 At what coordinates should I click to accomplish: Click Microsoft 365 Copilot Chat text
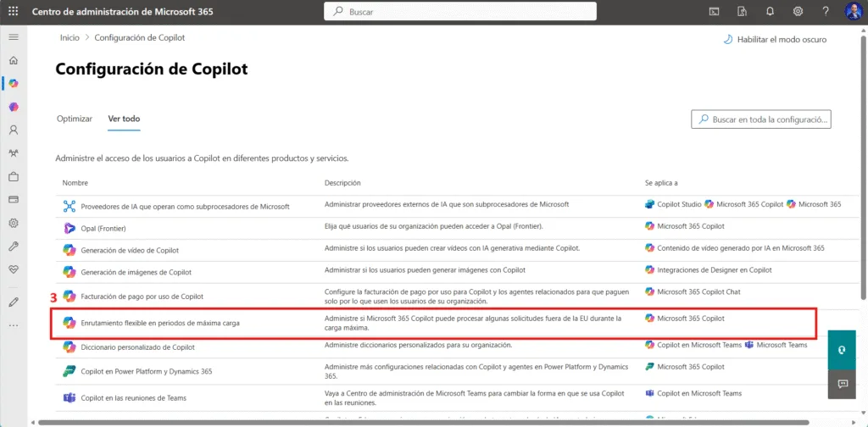click(x=698, y=291)
